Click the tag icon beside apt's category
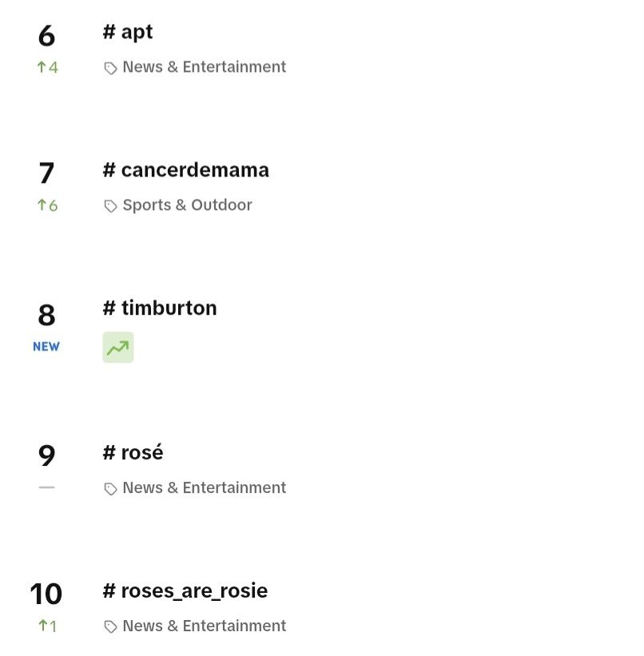 tap(110, 68)
